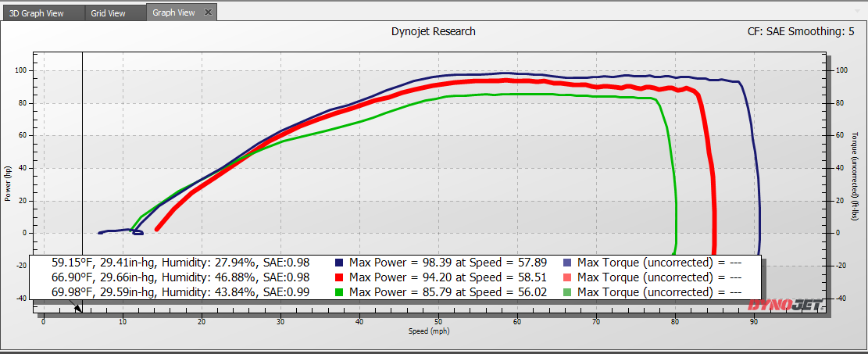Click the blue Max Torque legend swatch
The image size is (868, 354).
[567, 263]
